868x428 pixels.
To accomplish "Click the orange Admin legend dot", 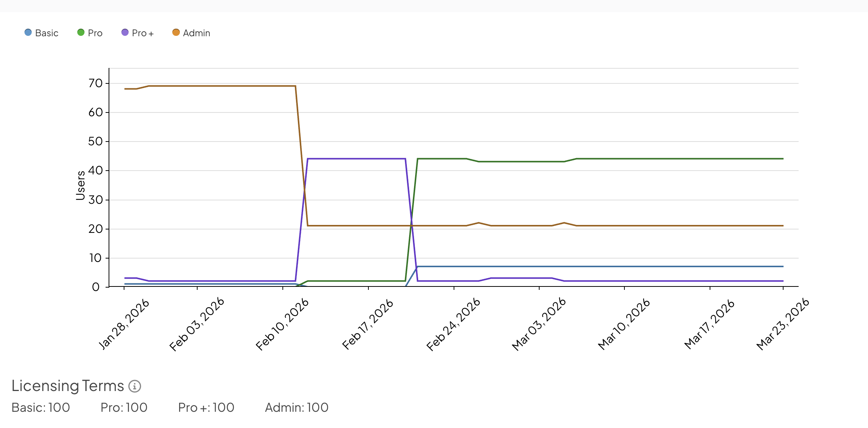I will coord(176,32).
